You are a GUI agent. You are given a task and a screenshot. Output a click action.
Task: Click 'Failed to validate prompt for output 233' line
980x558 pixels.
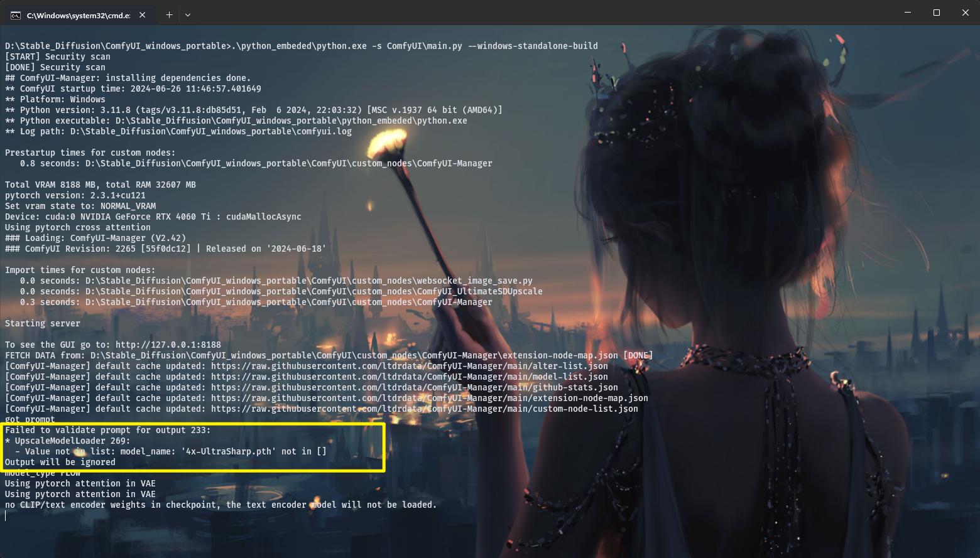108,430
